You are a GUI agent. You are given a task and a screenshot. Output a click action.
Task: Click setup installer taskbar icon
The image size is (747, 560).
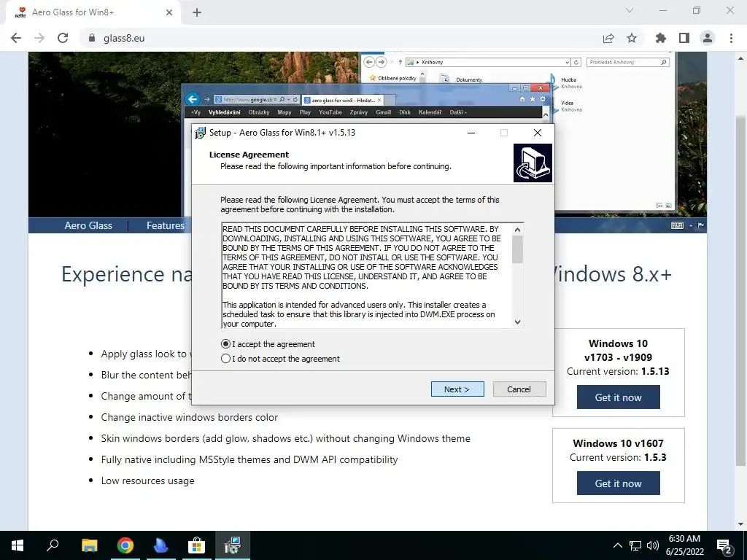pos(233,545)
